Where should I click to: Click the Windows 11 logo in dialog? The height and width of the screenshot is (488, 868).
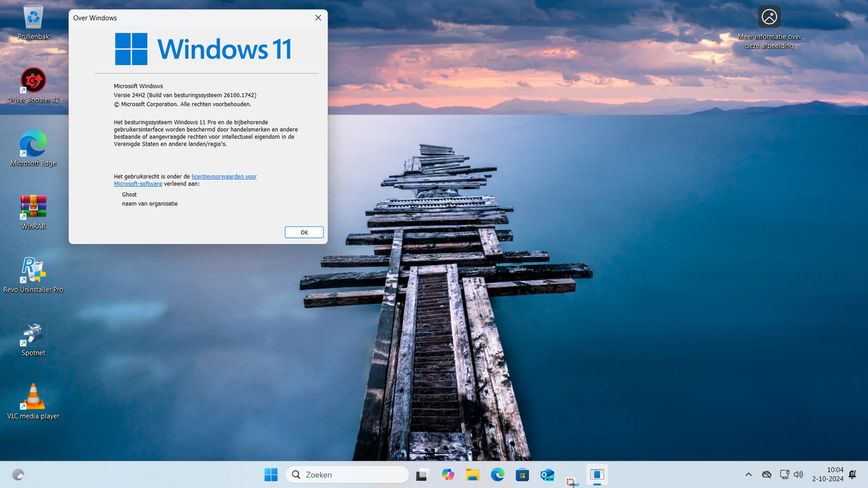pyautogui.click(x=203, y=49)
